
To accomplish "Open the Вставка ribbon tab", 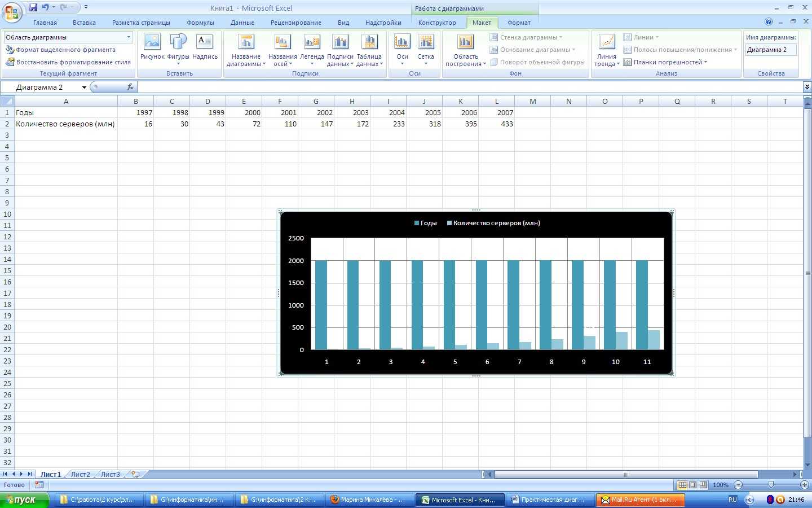I will coord(84,23).
